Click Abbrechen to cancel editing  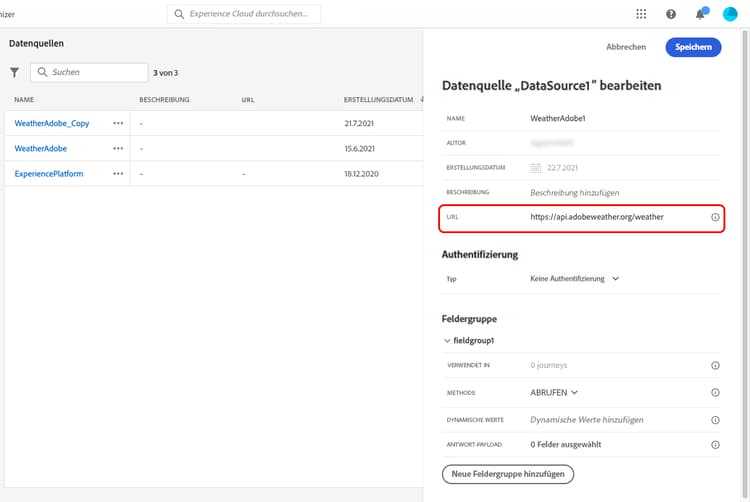point(626,47)
